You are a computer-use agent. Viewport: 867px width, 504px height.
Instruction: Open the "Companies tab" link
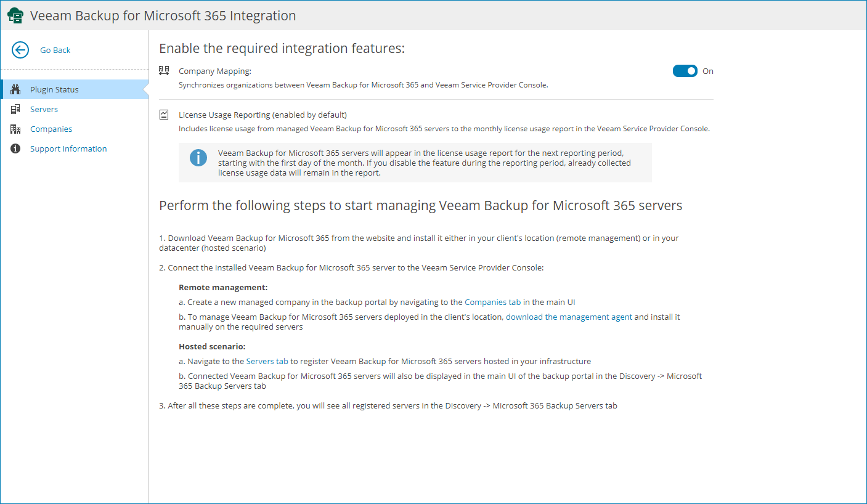point(493,302)
